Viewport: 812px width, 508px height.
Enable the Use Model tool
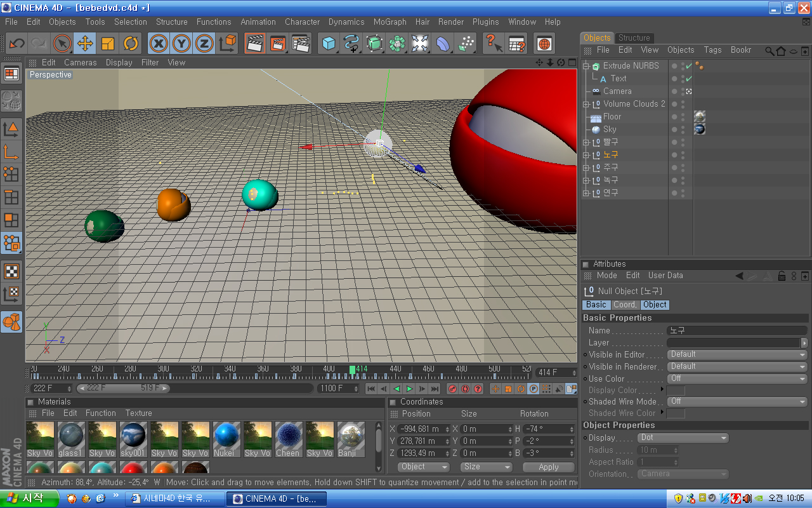point(11,128)
